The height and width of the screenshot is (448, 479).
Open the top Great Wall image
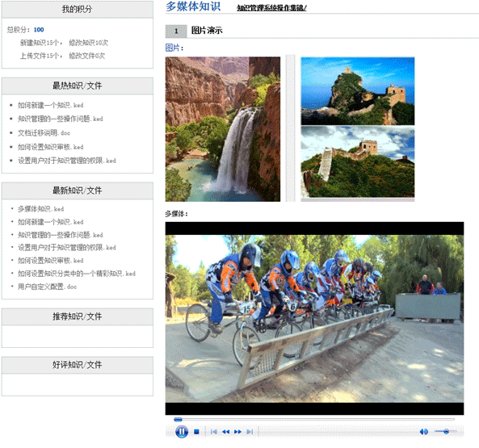[357, 91]
